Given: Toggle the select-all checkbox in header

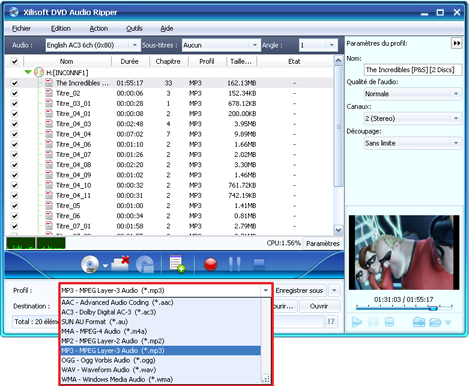Looking at the screenshot, I should coord(14,61).
